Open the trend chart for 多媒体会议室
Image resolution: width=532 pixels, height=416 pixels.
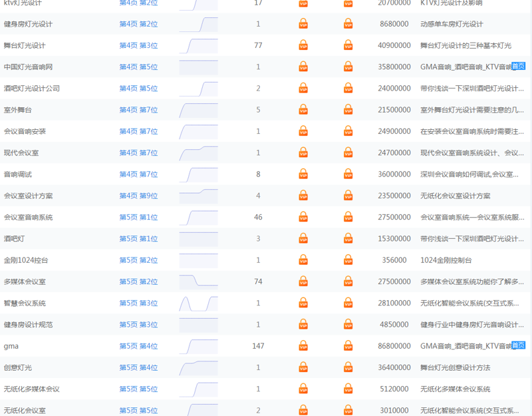pyautogui.click(x=198, y=281)
